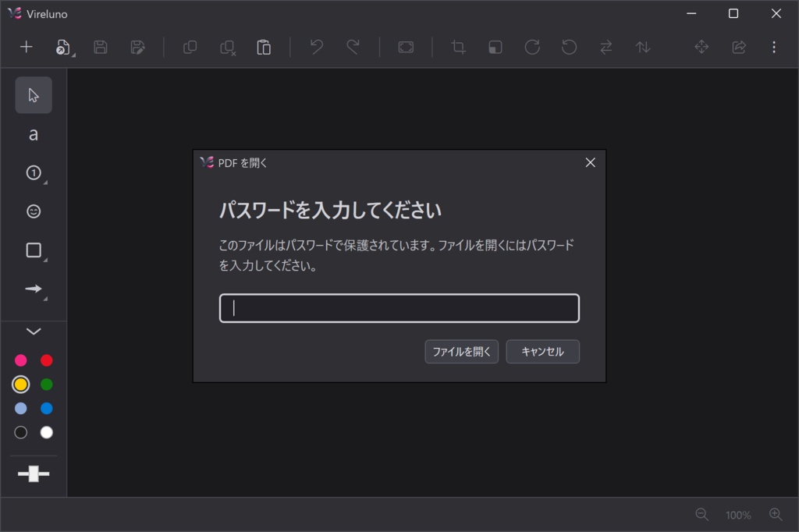The image size is (799, 532).
Task: Click the four-way move arrows icon
Action: (701, 47)
